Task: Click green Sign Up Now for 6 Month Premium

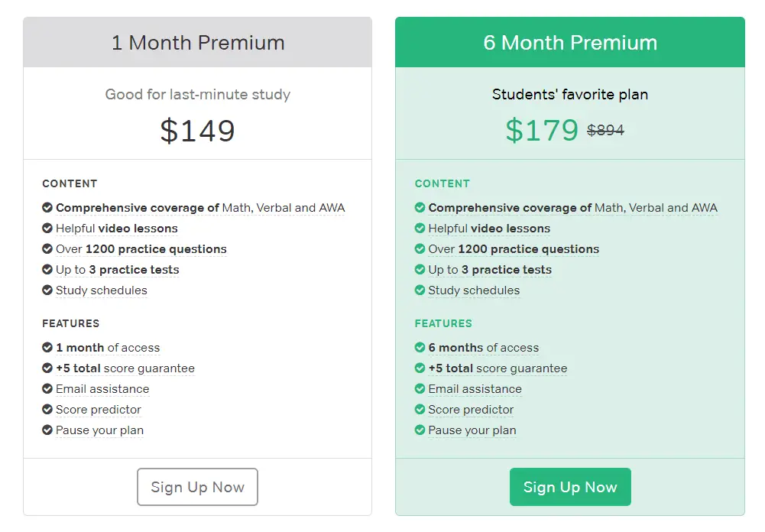Action: pos(570,487)
